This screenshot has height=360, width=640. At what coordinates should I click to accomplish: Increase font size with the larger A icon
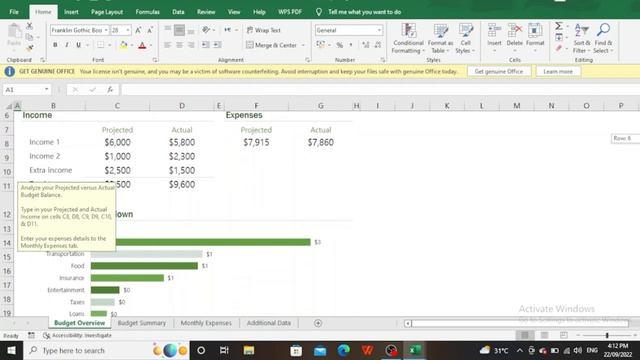pyautogui.click(x=138, y=30)
